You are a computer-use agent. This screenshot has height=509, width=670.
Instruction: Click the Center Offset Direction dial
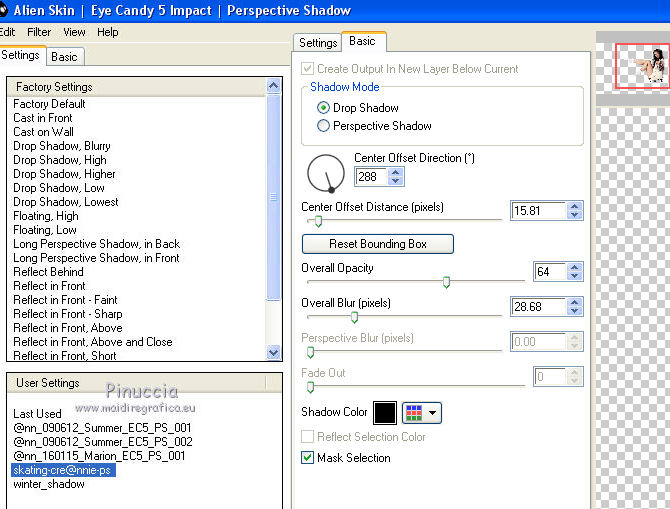coord(326,173)
